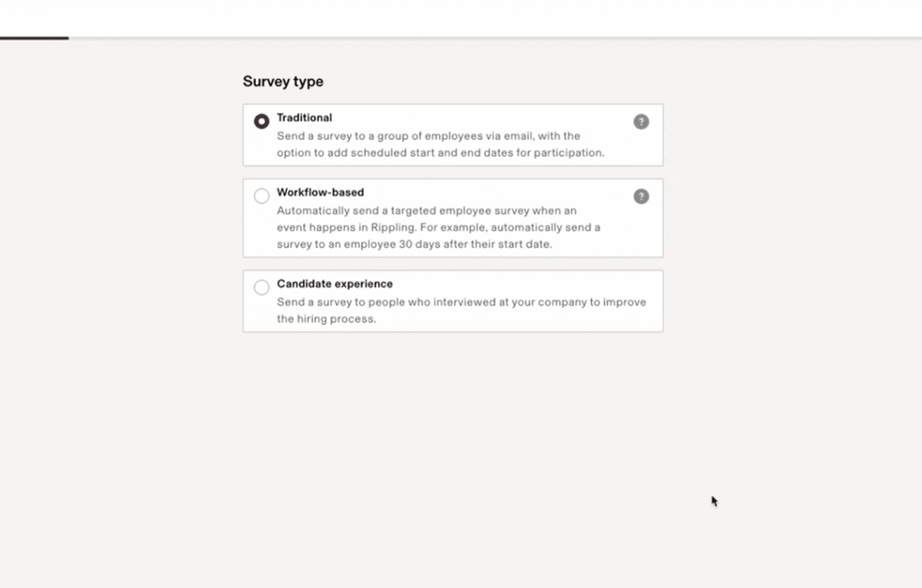The image size is (922, 588).
Task: Choose the Workflow-based radio button
Action: click(x=261, y=196)
